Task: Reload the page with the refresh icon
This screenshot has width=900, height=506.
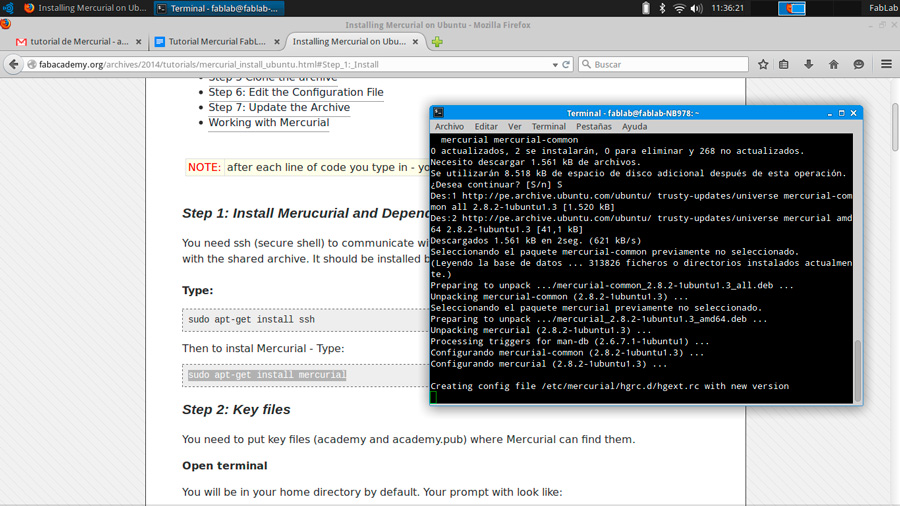Action: pos(566,64)
